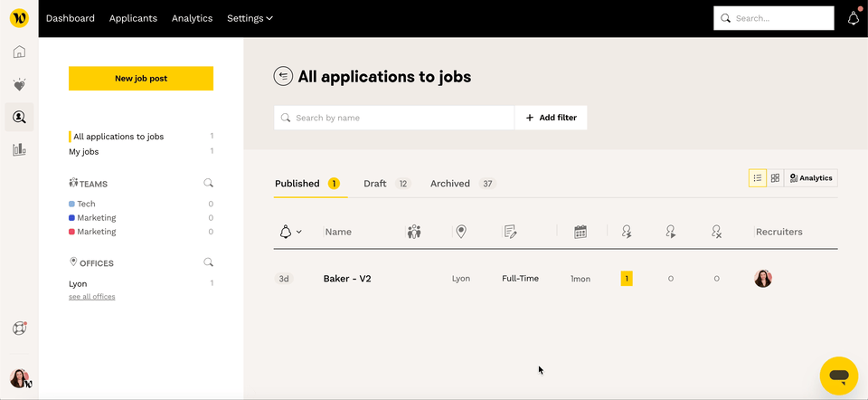Click the search icon next to Offices
Viewport: 868px width, 400px height.
point(208,262)
